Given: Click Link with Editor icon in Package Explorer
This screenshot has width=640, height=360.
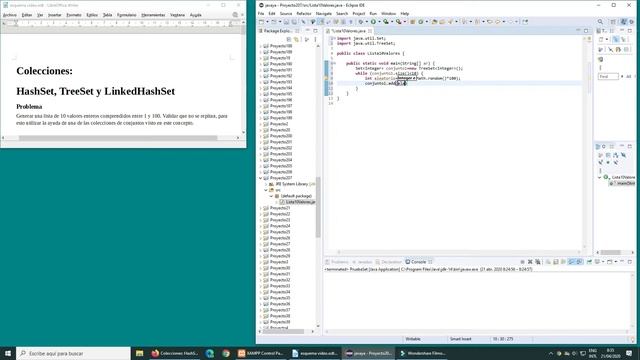Looking at the screenshot, I should click(297, 39).
